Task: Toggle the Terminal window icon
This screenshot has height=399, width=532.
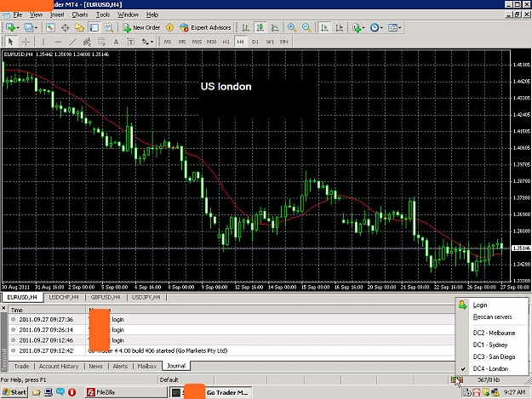Action: point(94,27)
